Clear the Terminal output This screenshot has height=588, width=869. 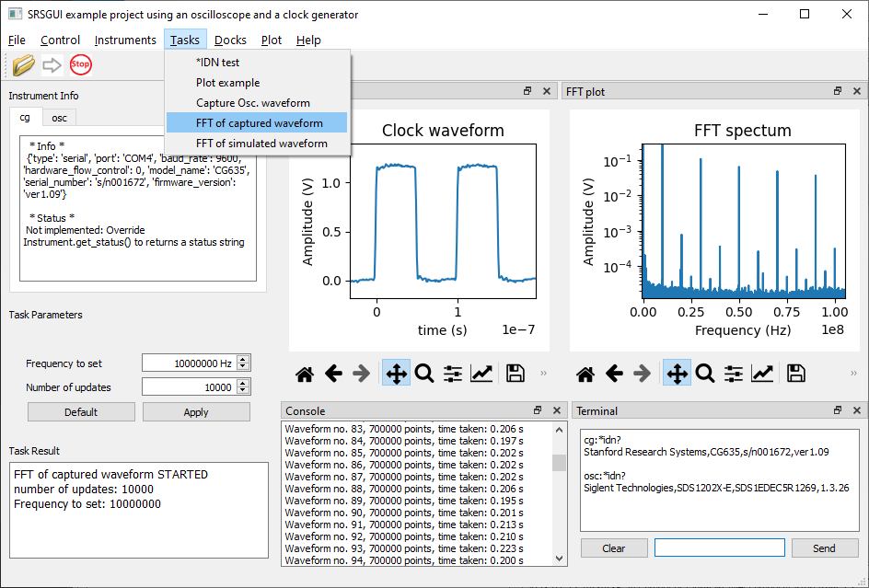click(614, 548)
